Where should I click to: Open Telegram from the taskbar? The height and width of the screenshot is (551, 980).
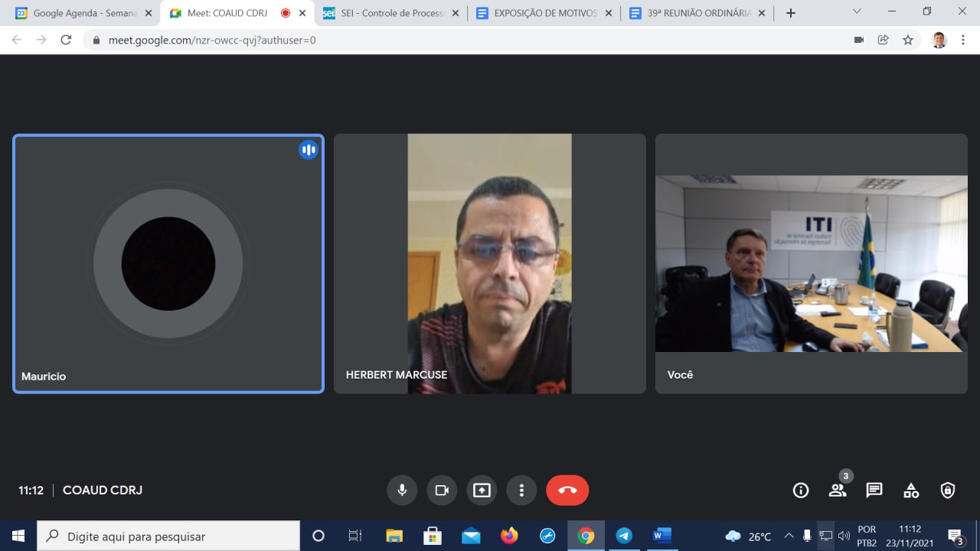coord(624,536)
